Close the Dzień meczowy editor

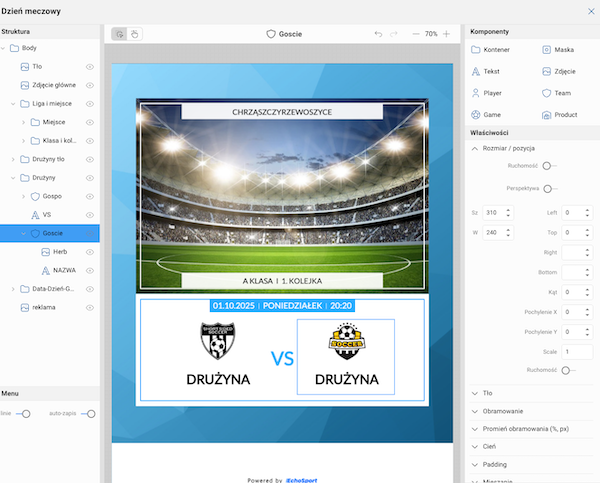tap(591, 11)
